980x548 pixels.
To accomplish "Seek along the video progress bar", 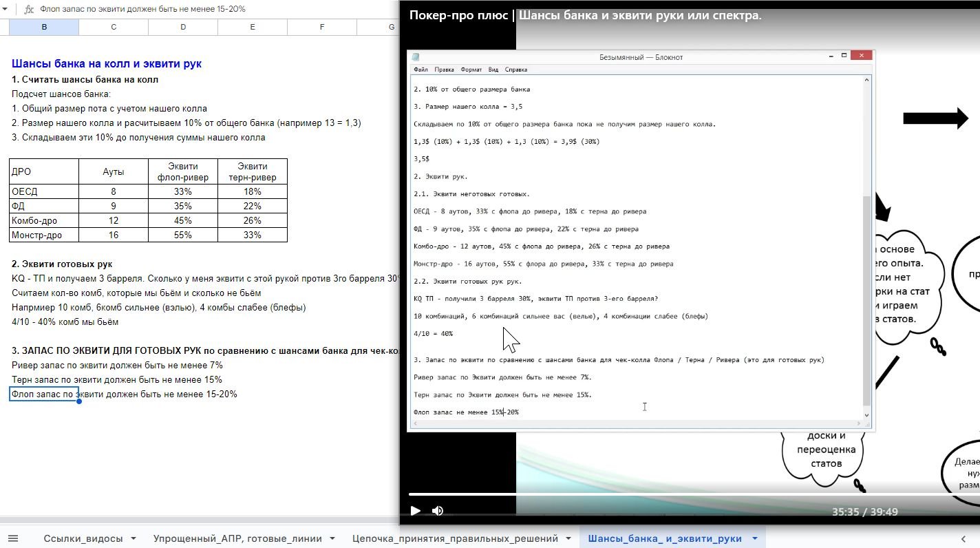I will (694, 494).
